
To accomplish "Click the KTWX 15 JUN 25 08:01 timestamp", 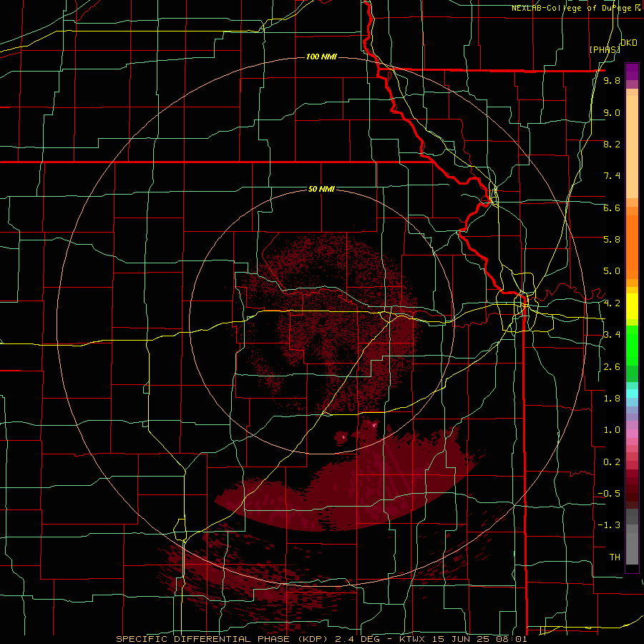I will point(464,639).
